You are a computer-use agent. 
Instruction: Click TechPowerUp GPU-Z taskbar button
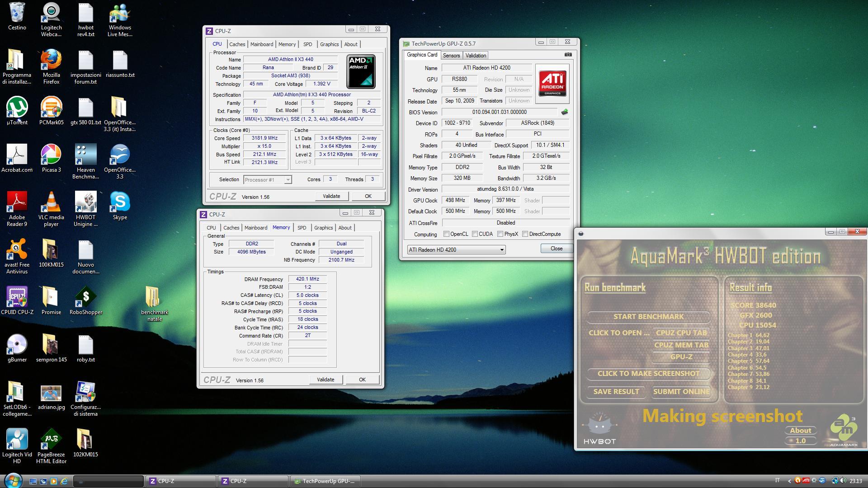(x=325, y=481)
